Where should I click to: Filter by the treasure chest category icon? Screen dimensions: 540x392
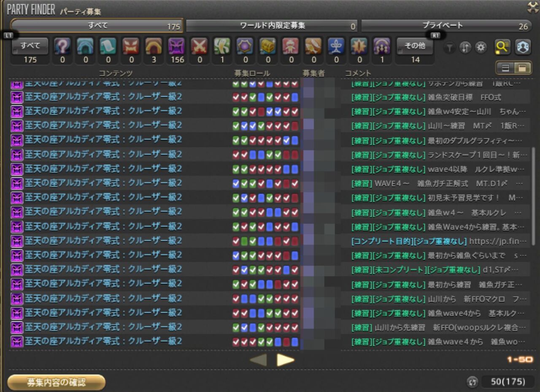(x=267, y=46)
